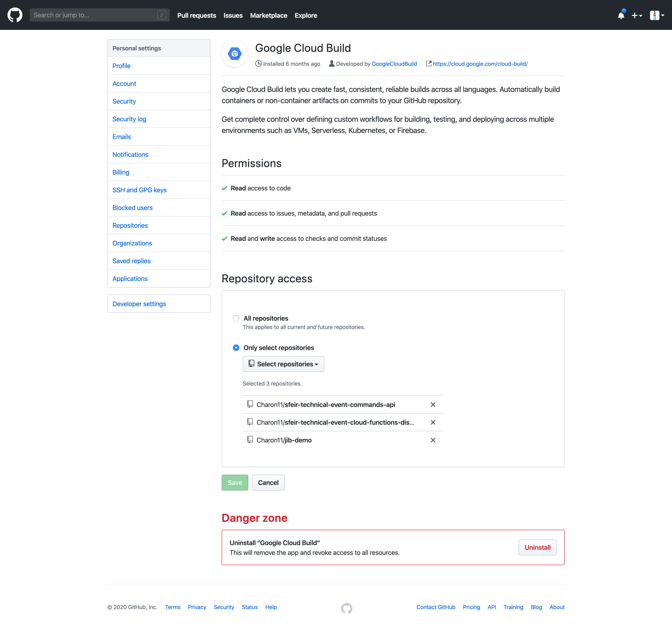The image size is (672, 638).
Task: Click the sfeir-technical-event-cloud-functions-dis… repository name
Action: (335, 422)
